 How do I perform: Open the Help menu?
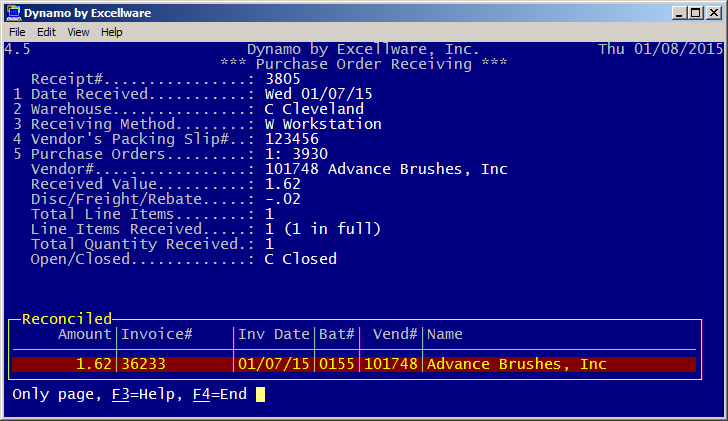(x=111, y=32)
